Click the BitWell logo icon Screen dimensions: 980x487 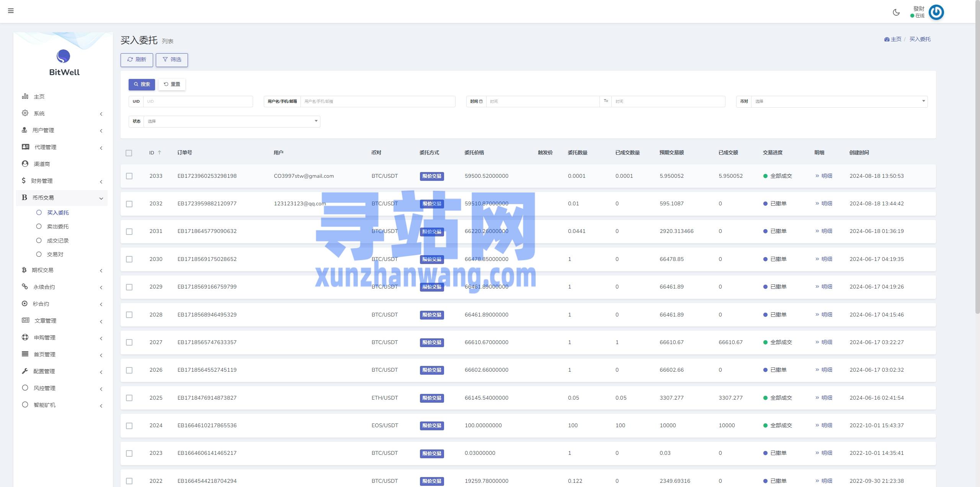[x=64, y=56]
